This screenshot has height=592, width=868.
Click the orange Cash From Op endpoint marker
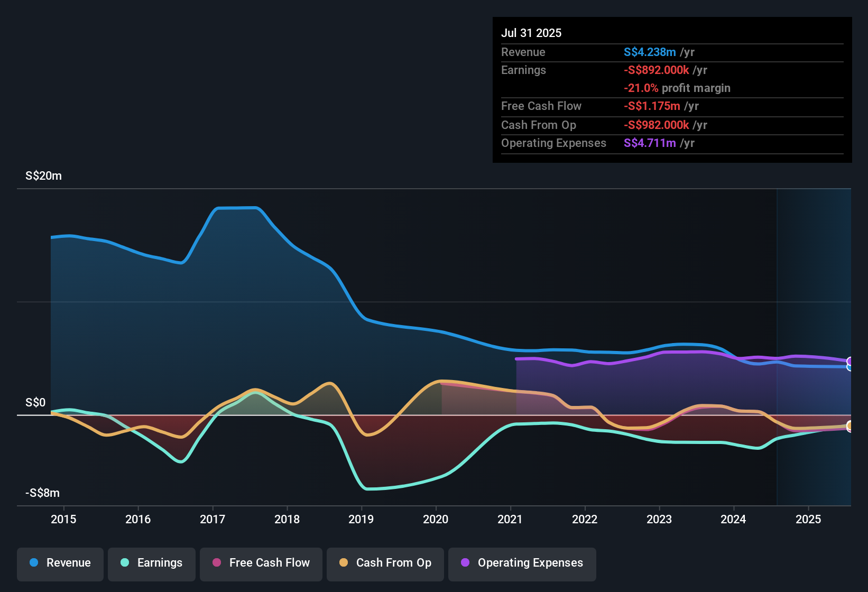[850, 425]
